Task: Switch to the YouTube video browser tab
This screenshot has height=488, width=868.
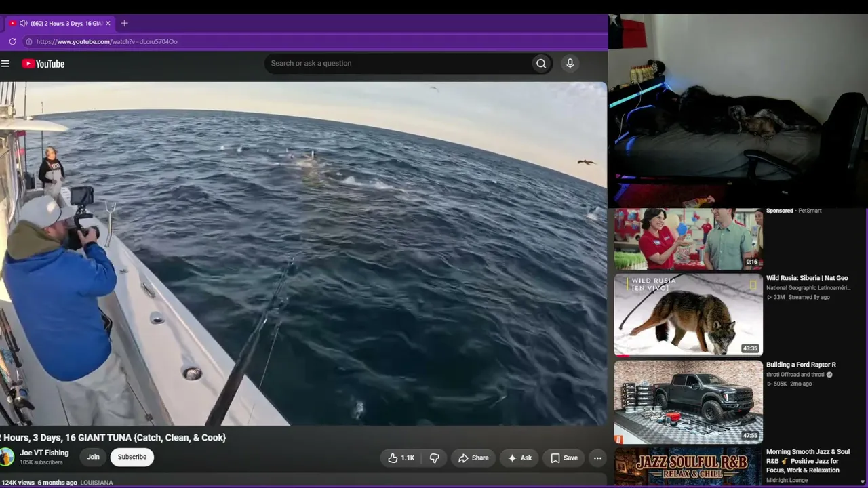Action: [60, 23]
